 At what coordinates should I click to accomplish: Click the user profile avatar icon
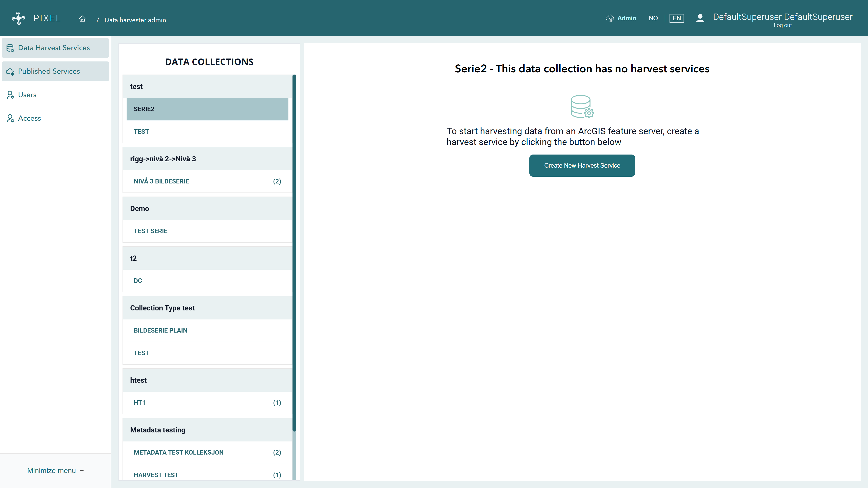(700, 18)
